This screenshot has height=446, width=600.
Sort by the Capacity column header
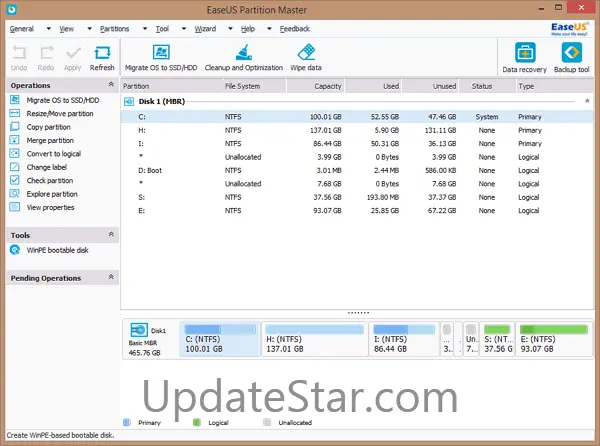click(315, 86)
